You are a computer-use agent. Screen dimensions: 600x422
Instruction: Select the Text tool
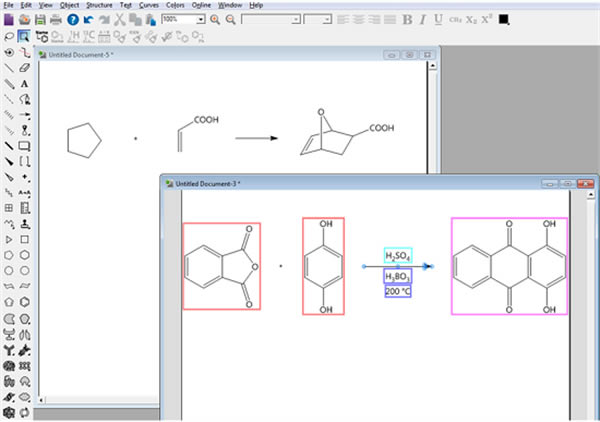(x=24, y=84)
